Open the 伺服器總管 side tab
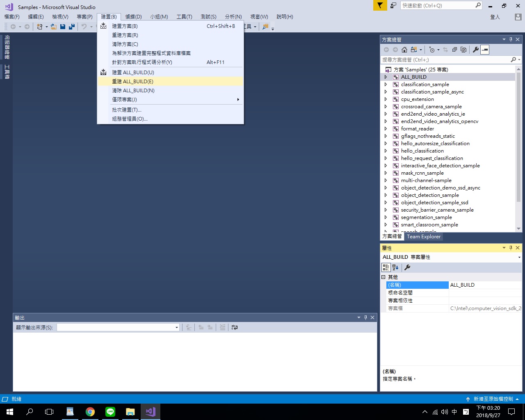Viewport: 525px width, 420px height. [7, 48]
